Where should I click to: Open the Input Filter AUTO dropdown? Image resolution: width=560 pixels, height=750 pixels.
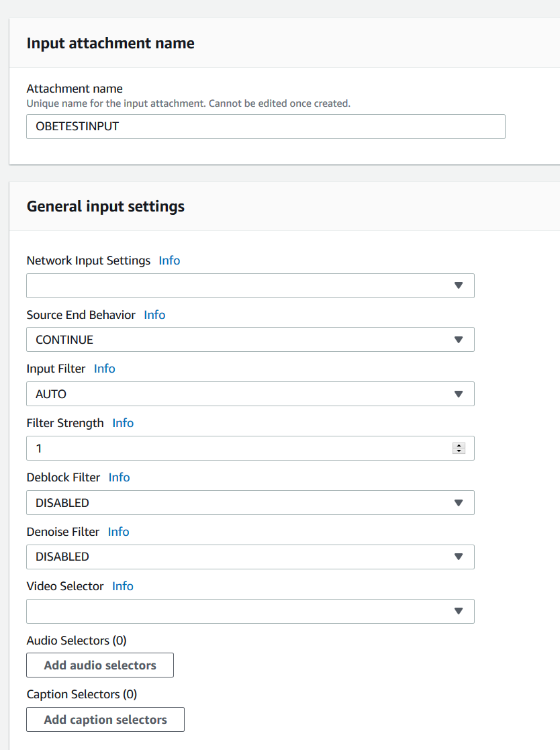pos(250,393)
